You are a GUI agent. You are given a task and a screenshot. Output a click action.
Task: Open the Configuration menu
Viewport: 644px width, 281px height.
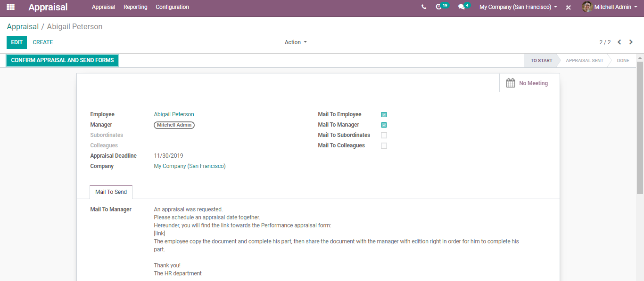point(173,7)
